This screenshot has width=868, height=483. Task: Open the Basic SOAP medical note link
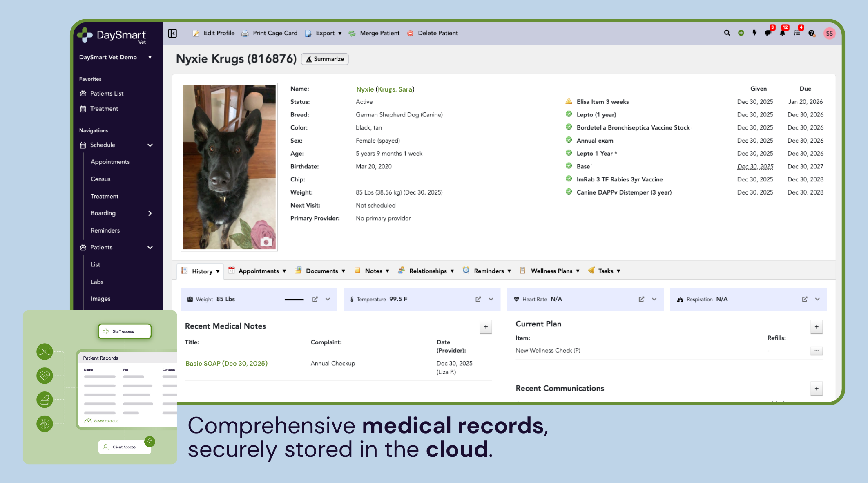[x=226, y=363]
